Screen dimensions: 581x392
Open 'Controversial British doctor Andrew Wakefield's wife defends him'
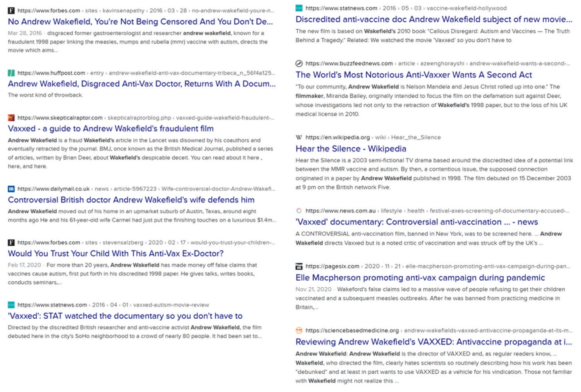[x=131, y=200]
